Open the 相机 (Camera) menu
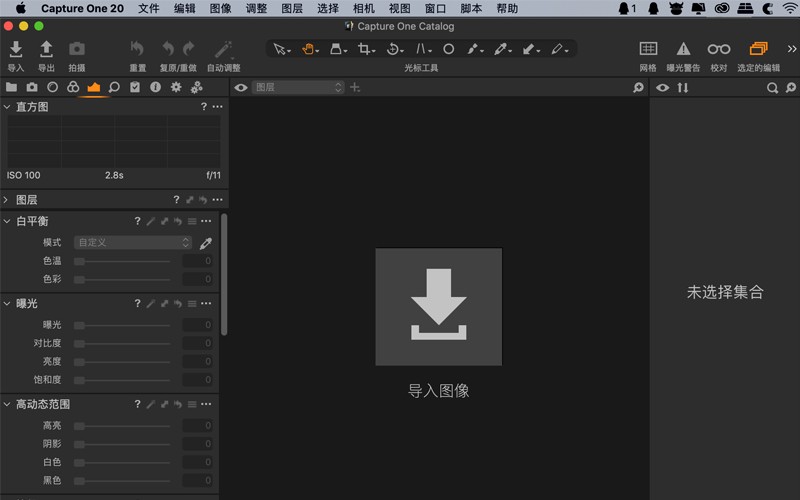 click(x=364, y=8)
